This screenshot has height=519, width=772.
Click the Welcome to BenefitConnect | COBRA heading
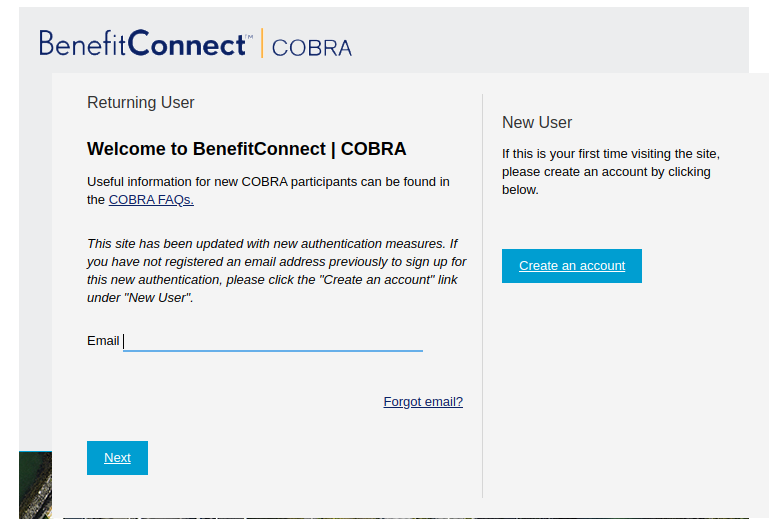coord(246,149)
